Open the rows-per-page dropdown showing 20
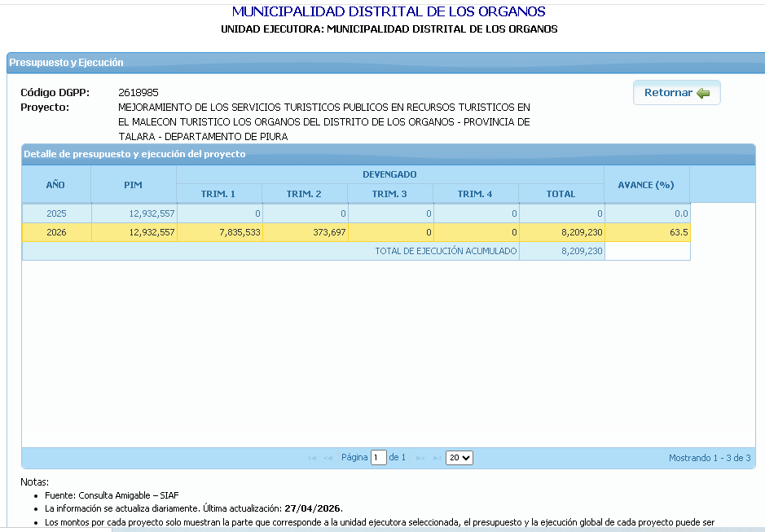Screen dimensions: 765x532 pyautogui.click(x=459, y=458)
